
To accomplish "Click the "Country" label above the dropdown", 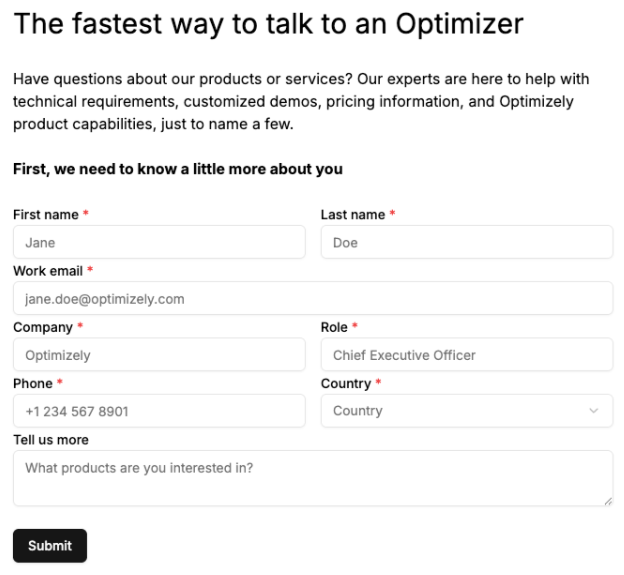I will 345,383.
